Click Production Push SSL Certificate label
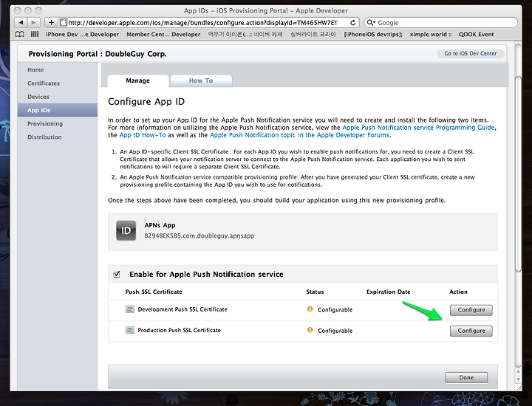532x406 pixels. click(x=179, y=331)
